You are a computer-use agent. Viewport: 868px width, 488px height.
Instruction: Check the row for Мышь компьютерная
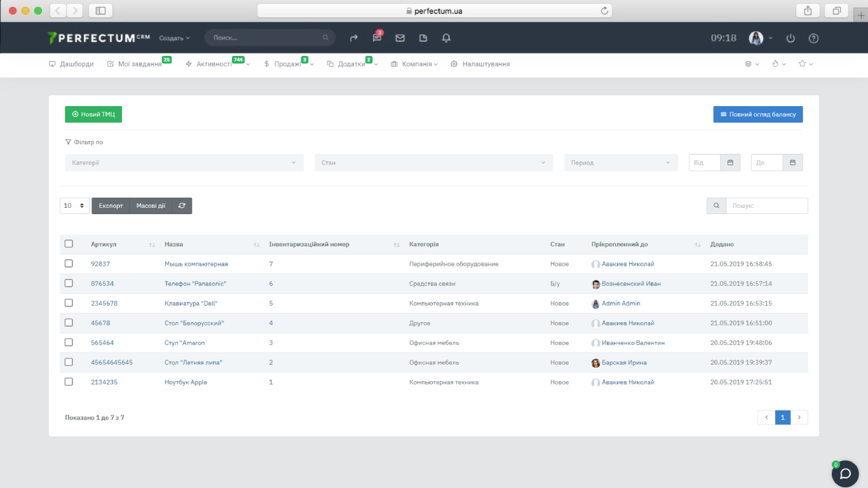[69, 264]
